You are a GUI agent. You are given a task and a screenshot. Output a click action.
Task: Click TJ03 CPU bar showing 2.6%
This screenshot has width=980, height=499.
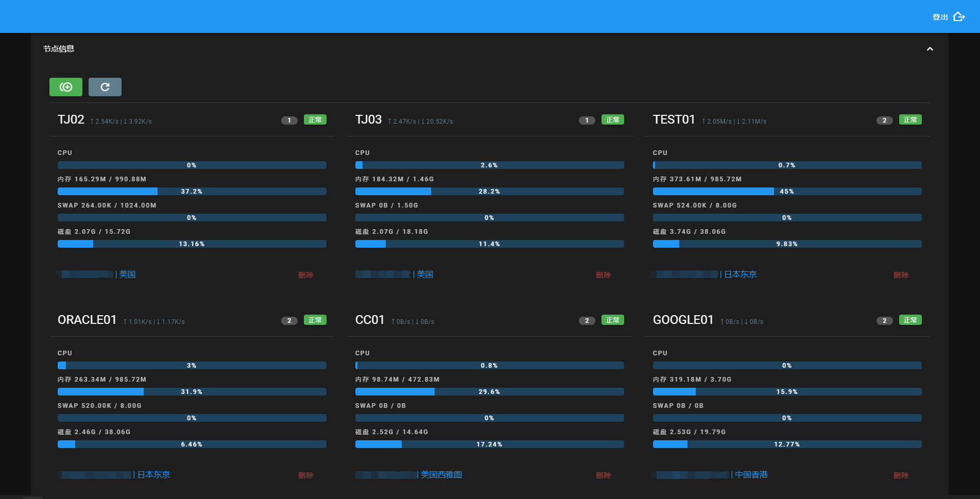(490, 165)
